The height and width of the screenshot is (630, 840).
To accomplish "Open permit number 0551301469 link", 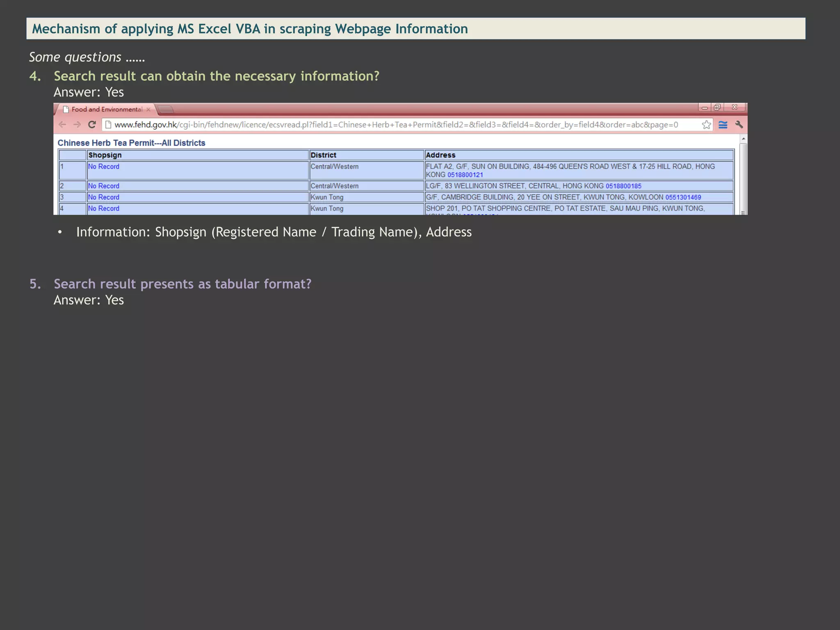I will tap(683, 197).
